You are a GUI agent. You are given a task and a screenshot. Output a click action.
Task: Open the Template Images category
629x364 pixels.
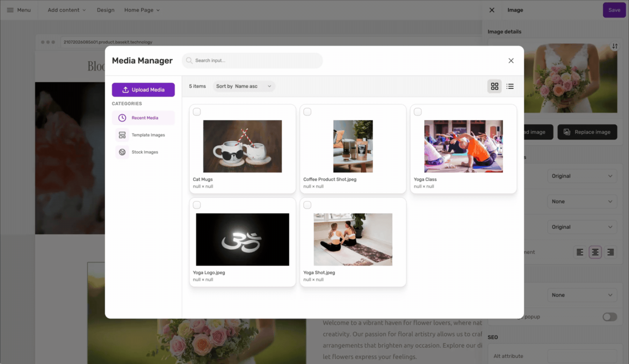tap(143, 135)
